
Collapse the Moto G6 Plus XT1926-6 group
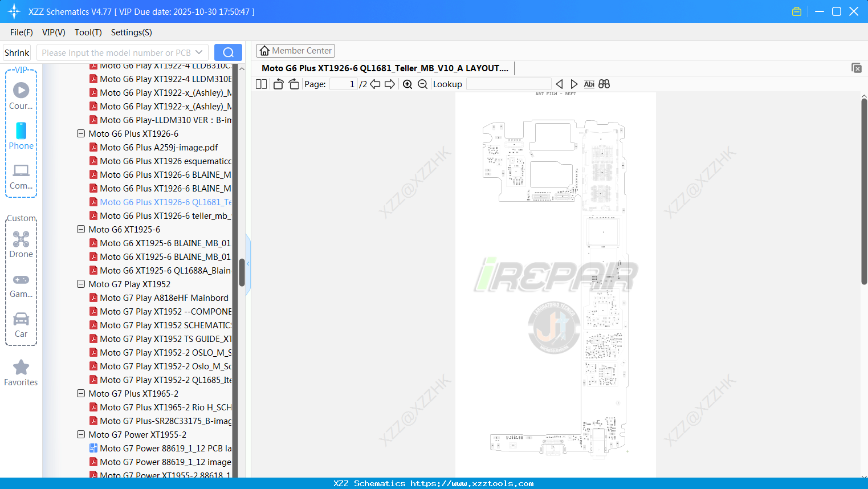pyautogui.click(x=81, y=133)
